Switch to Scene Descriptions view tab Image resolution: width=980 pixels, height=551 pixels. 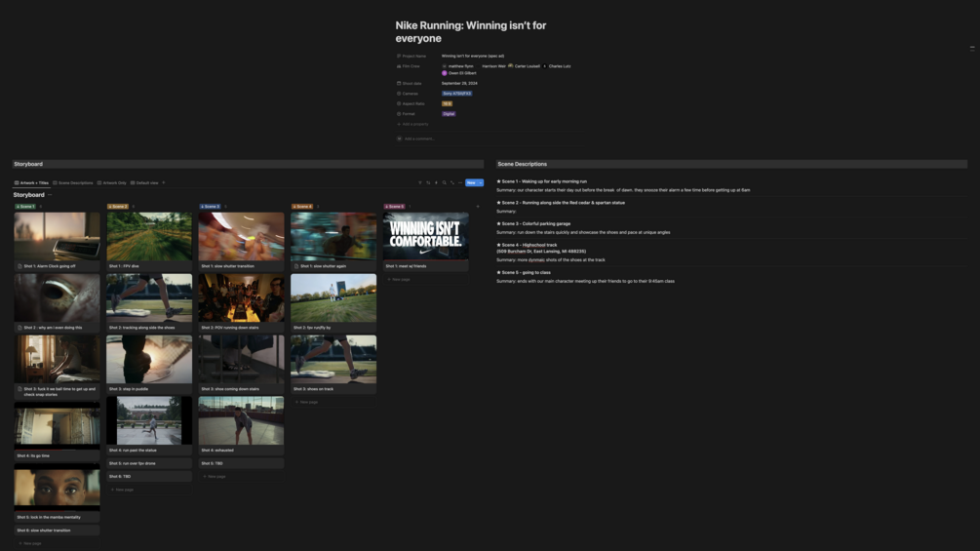pyautogui.click(x=73, y=183)
